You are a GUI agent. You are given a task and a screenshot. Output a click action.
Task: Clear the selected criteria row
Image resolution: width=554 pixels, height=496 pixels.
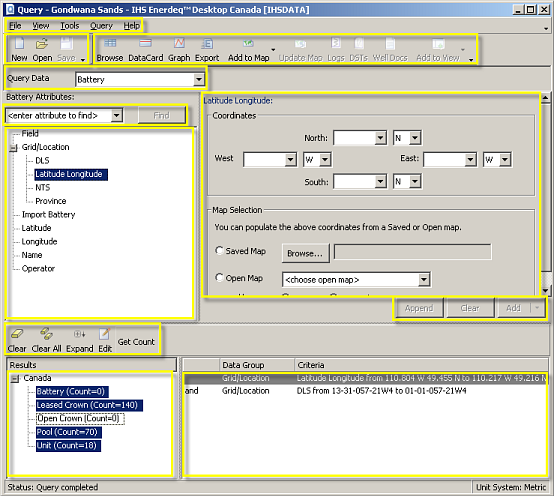tap(17, 340)
